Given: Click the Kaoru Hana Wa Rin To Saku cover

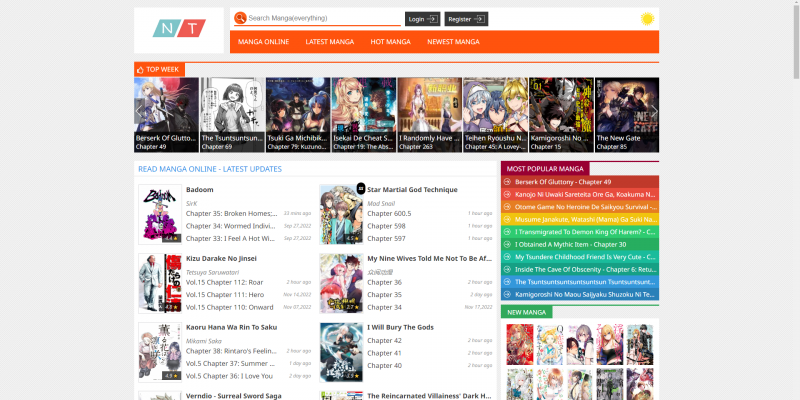Looking at the screenshot, I should [x=160, y=352].
